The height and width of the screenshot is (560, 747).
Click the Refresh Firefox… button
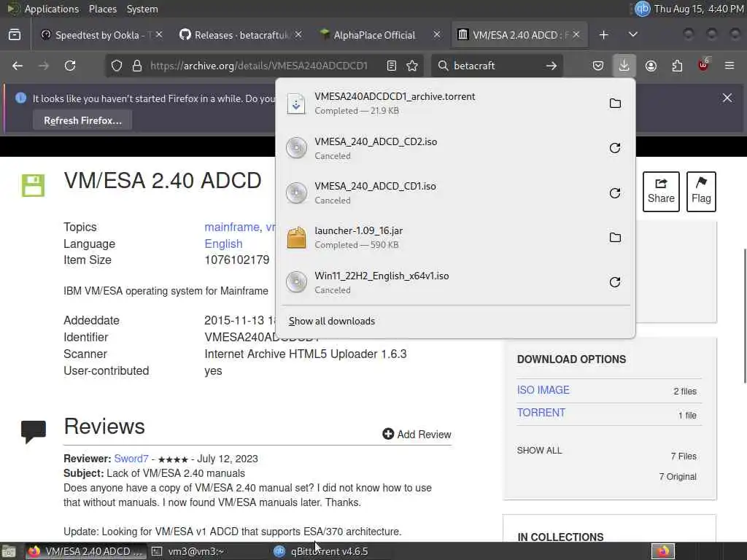pyautogui.click(x=82, y=120)
